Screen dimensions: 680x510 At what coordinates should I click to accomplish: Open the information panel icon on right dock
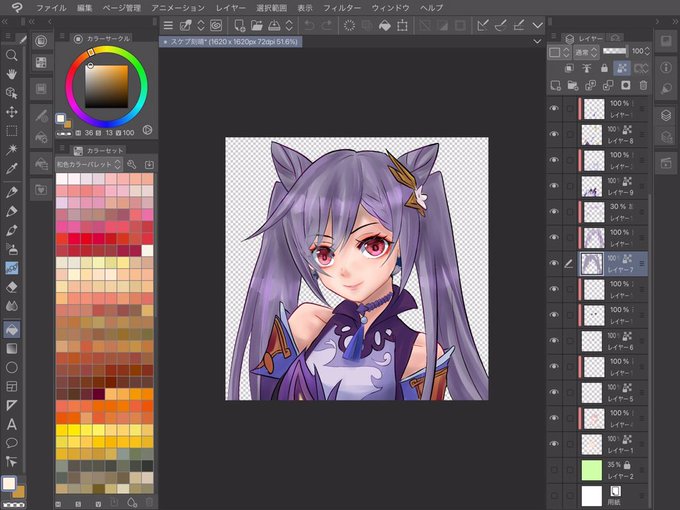[666, 67]
